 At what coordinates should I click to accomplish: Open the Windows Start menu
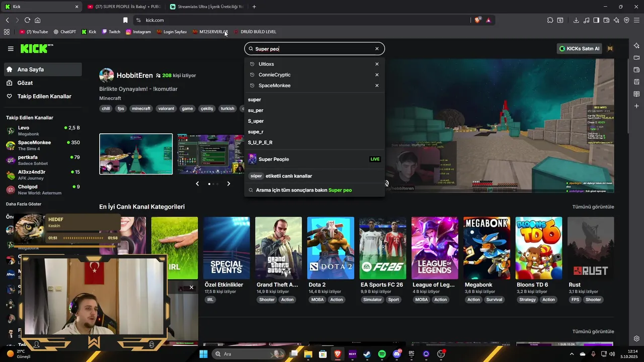point(203,354)
